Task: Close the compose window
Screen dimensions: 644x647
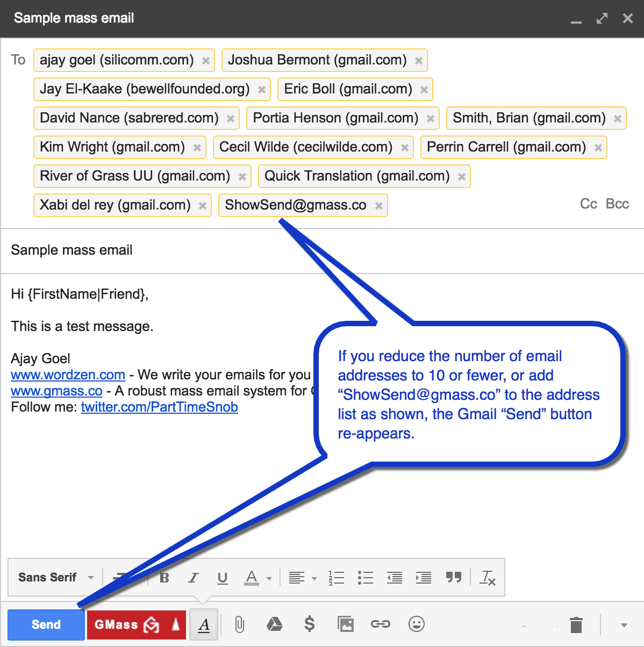Action: tap(627, 18)
